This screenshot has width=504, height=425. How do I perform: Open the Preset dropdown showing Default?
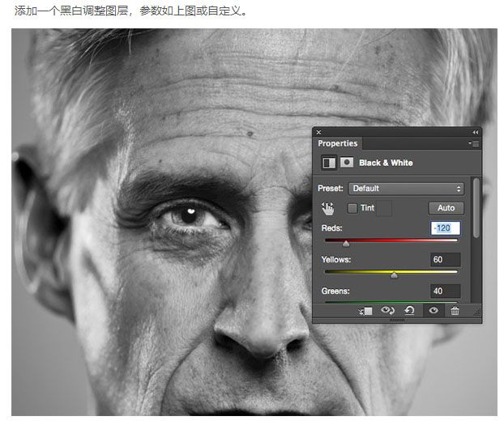coord(405,189)
